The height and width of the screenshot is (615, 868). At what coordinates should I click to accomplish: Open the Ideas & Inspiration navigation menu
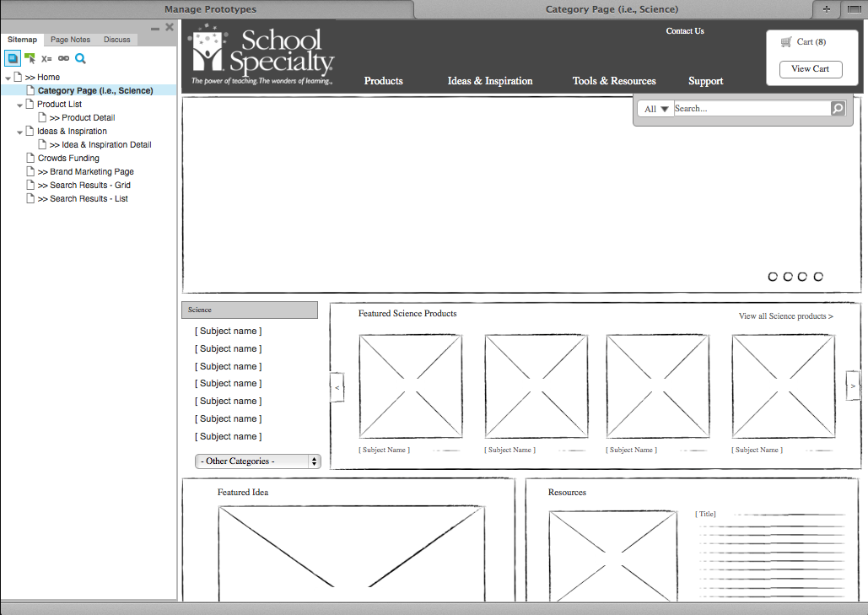[x=490, y=81]
